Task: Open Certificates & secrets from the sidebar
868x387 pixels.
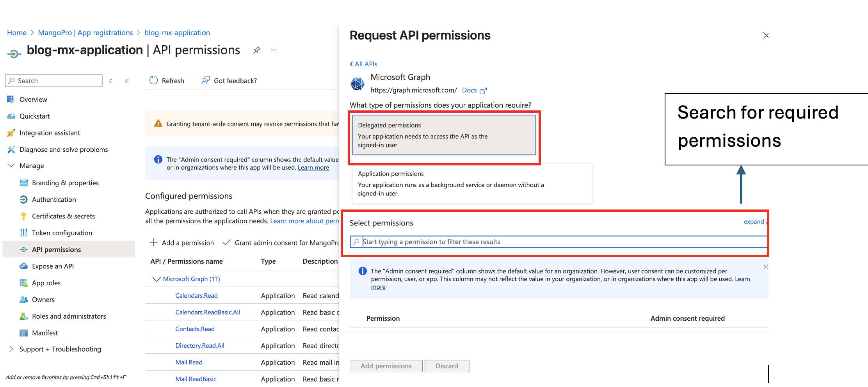Action: point(63,216)
